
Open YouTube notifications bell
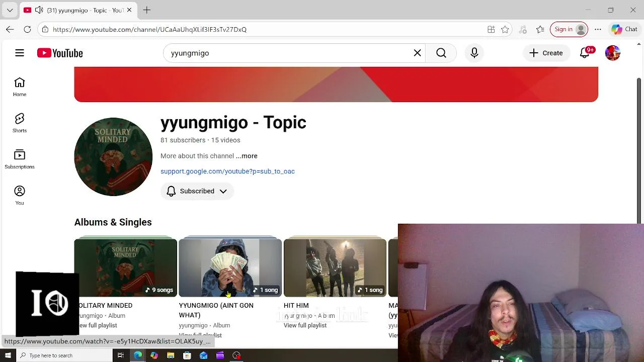click(x=585, y=53)
